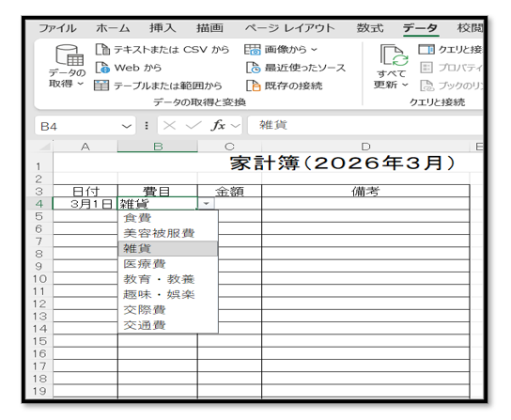This screenshot has height=420, width=511.
Task: Click the fx insert function icon
Action: tap(218, 125)
